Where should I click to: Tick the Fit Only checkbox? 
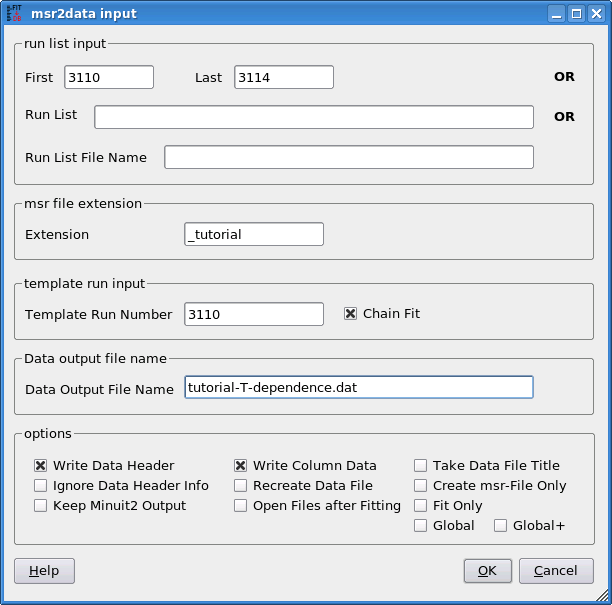[x=421, y=506]
